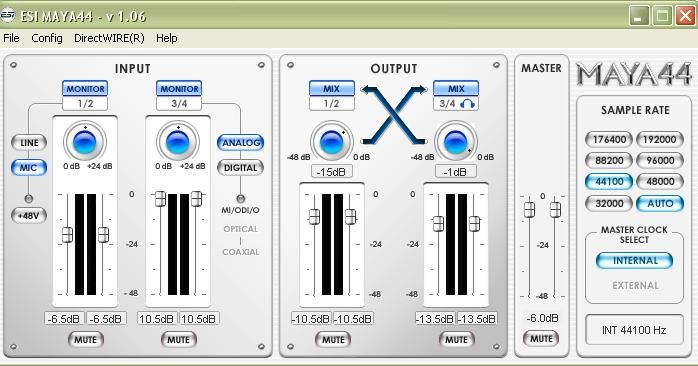Open the DirectWIRE(R) menu
The height and width of the screenshot is (366, 698).
click(x=109, y=38)
